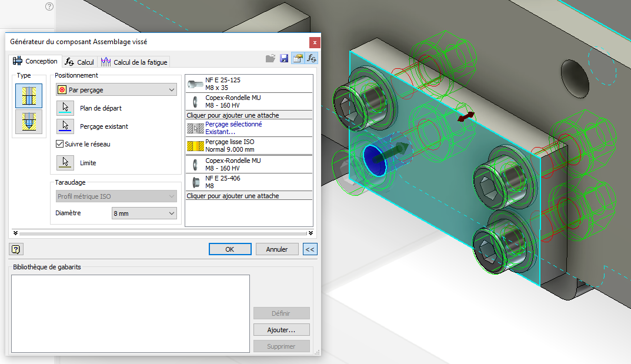Select the NF E 25-125 M8 x 35 bolt entry
Viewport: 631px width, 364px height.
tap(248, 84)
